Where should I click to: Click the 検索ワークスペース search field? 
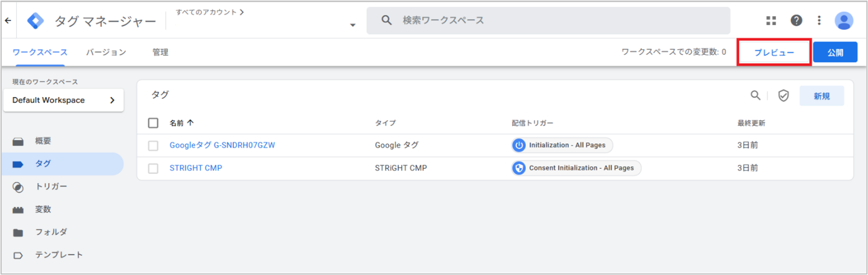click(x=548, y=20)
